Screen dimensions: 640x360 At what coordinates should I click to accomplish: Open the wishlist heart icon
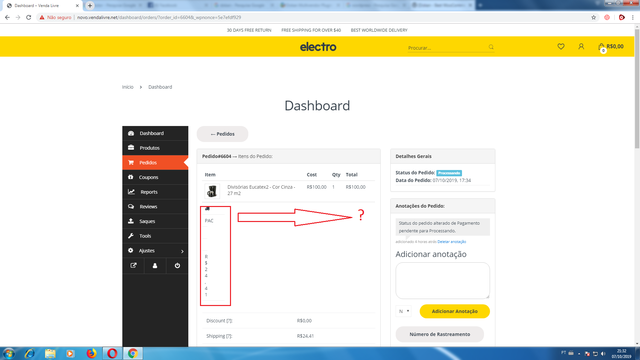pyautogui.click(x=561, y=47)
